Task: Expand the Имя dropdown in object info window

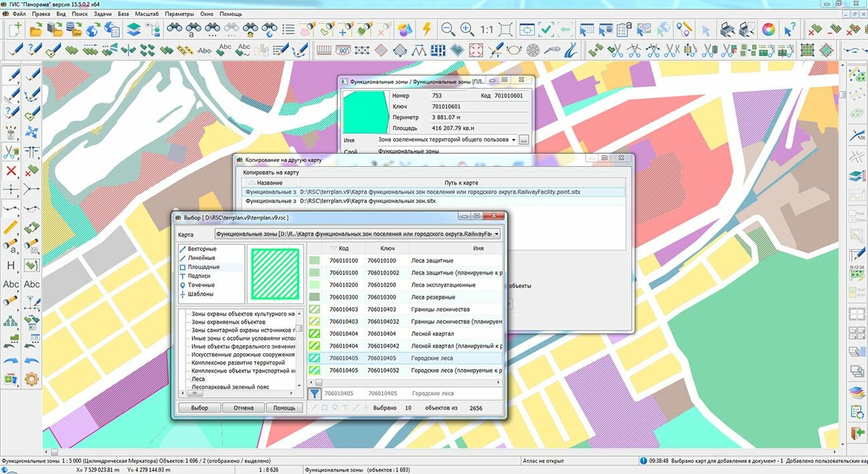Action: tap(513, 140)
